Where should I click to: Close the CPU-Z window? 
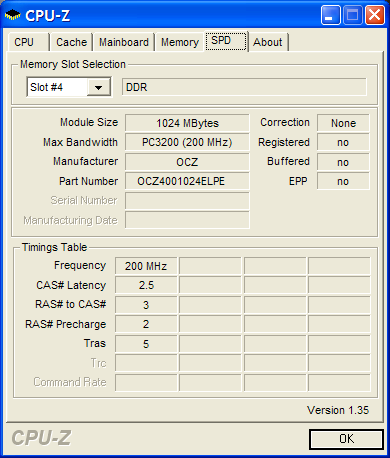375,15
